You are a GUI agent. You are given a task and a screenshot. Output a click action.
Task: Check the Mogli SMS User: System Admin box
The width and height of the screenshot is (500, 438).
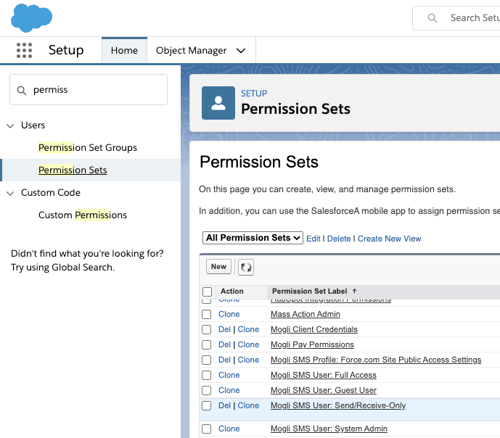pos(207,429)
